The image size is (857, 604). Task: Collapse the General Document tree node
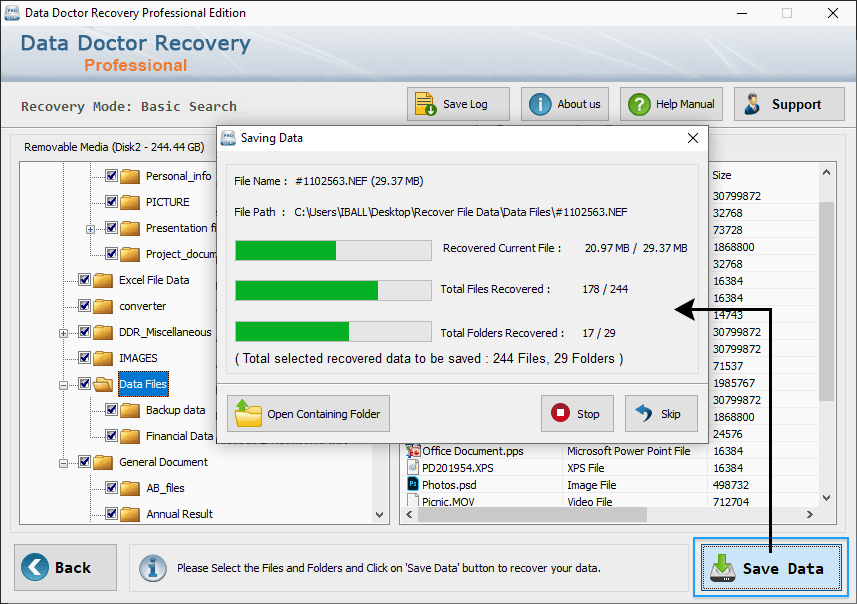63,463
